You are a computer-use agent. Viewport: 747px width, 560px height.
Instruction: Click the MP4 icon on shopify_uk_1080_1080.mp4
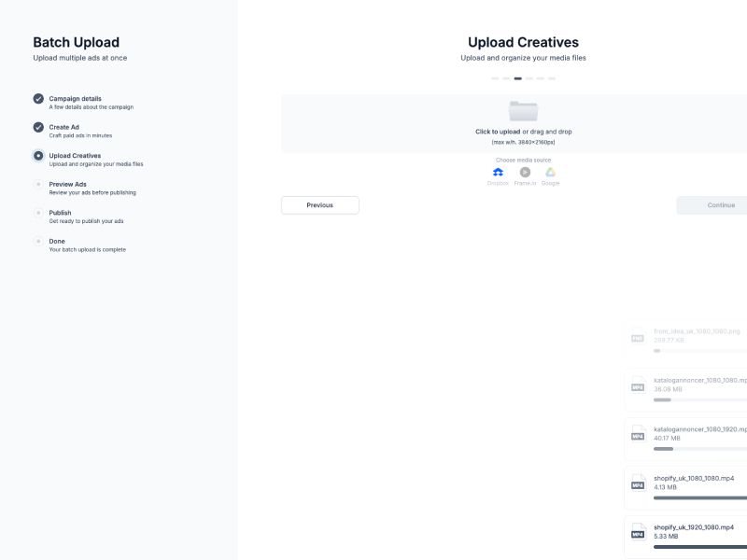(637, 483)
